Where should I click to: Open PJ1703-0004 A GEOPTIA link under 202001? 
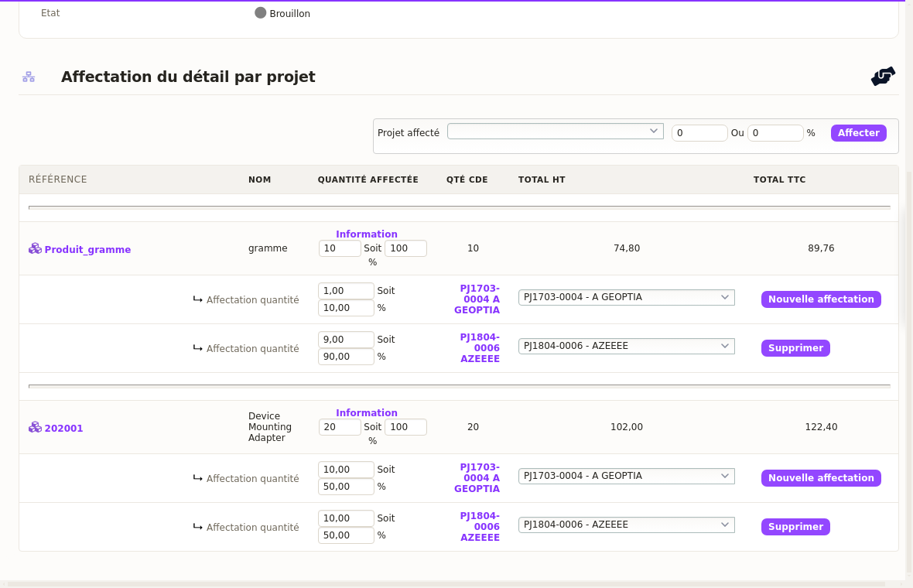(x=477, y=478)
